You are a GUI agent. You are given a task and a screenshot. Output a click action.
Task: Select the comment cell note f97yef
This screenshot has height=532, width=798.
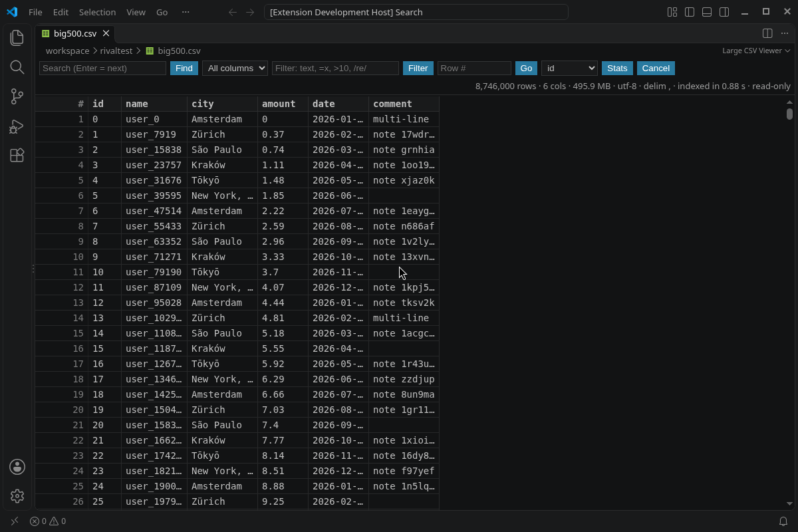[x=404, y=471]
